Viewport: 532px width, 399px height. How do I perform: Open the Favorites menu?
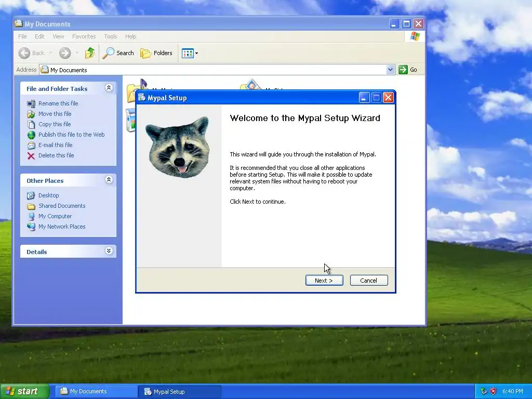84,36
